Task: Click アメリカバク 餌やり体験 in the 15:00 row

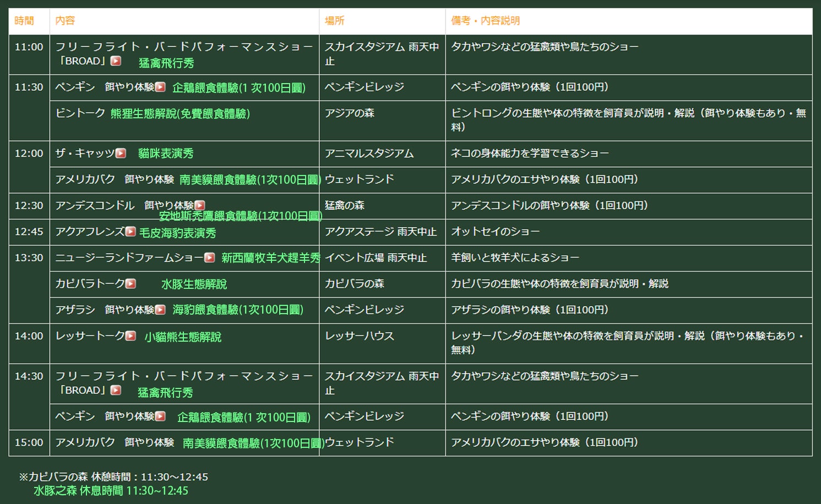Action: (x=115, y=442)
